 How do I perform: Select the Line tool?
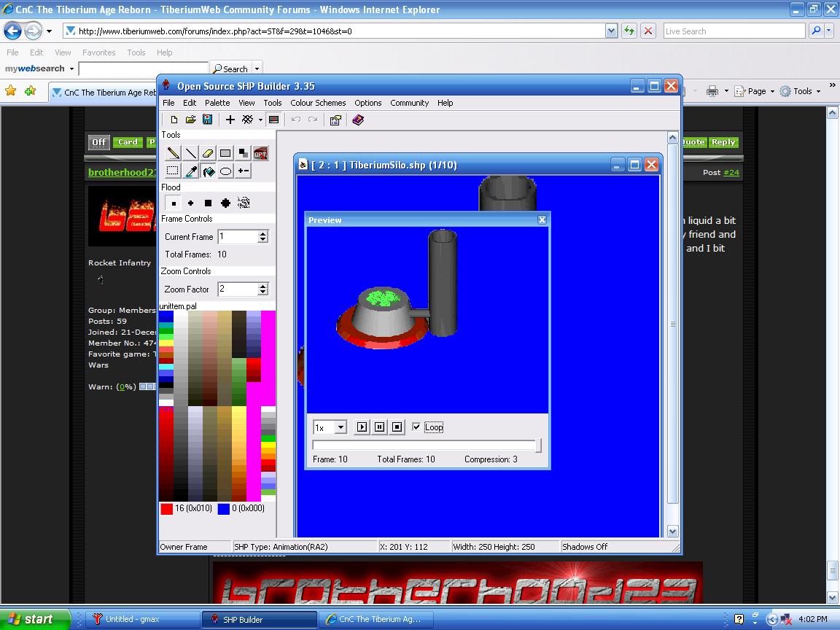click(190, 153)
